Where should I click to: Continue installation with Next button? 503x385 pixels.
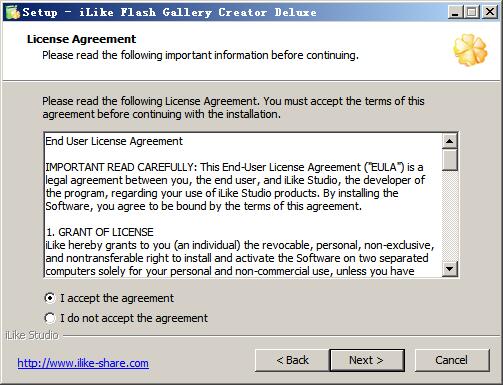tap(367, 360)
